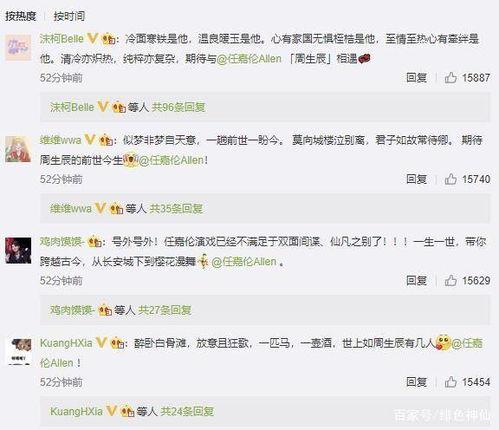Show 共24条回复 replies
This screenshot has width=499, height=430.
(x=187, y=412)
